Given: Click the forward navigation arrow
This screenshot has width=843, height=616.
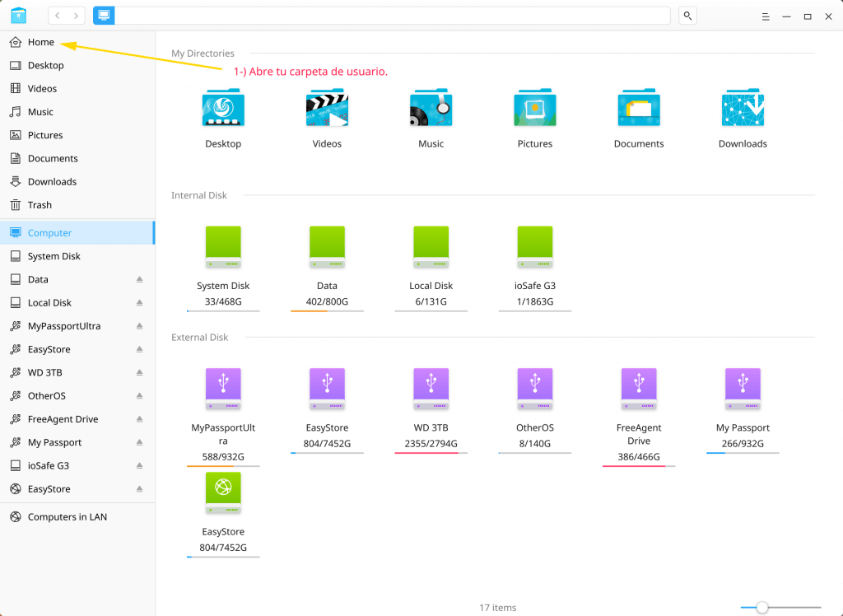Looking at the screenshot, I should [77, 16].
